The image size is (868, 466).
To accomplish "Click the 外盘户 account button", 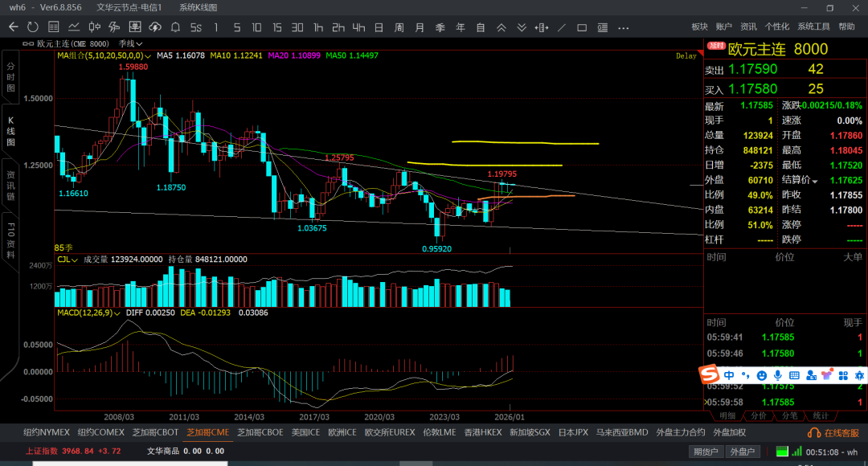I will coord(743,452).
